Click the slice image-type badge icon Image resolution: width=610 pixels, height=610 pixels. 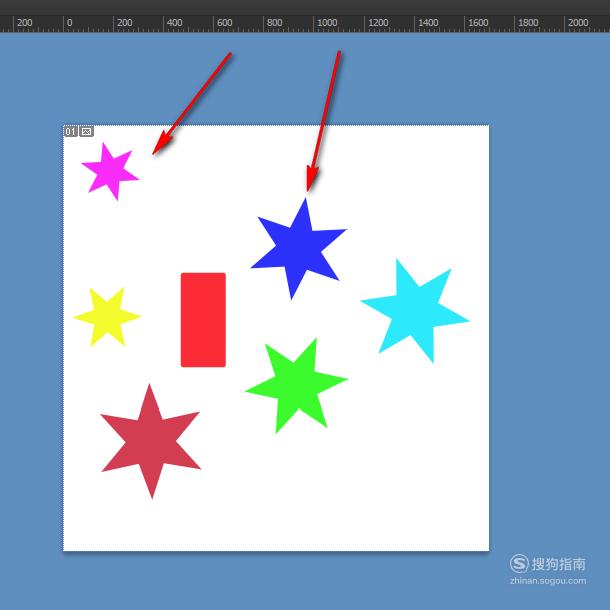tap(86, 132)
